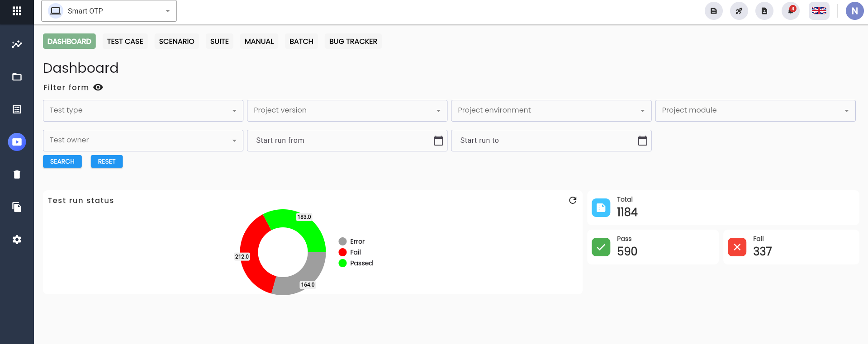This screenshot has width=868, height=344.
Task: Open the trash bin in the sidebar
Action: pyautogui.click(x=17, y=174)
